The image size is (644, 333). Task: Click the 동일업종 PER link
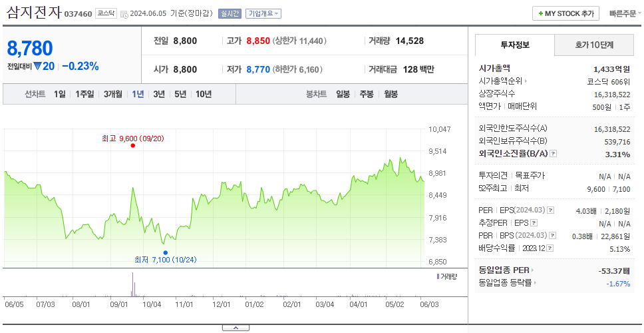(504, 270)
